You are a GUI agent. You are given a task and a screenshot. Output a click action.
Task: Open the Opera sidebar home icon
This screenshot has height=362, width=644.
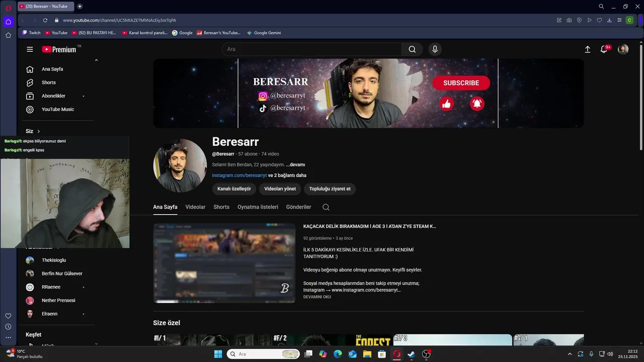(x=8, y=22)
